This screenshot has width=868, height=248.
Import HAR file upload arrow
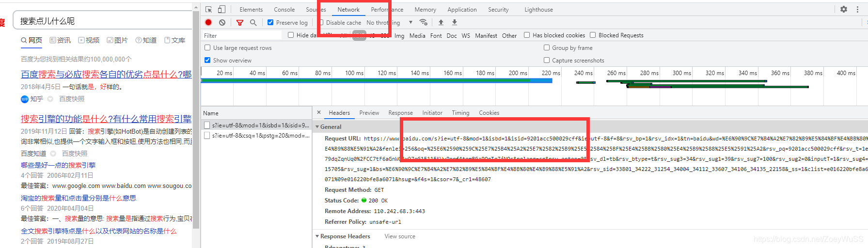tap(441, 22)
